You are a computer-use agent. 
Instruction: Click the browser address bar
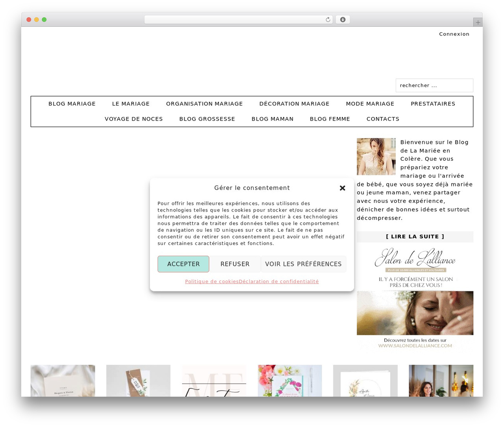[x=239, y=20]
